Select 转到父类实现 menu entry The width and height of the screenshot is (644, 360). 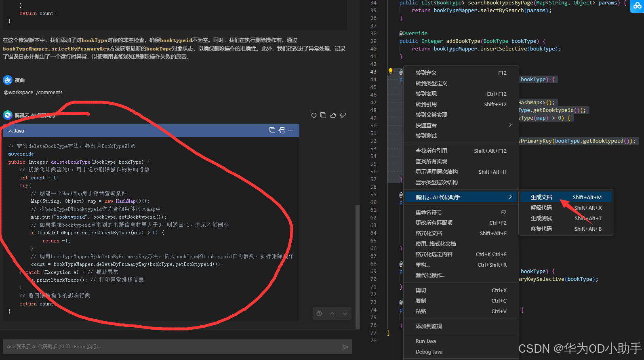(x=461, y=115)
